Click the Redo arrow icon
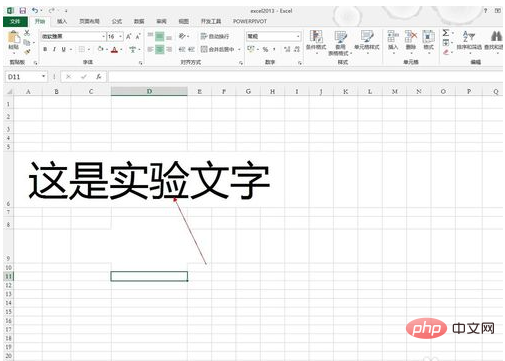 pos(51,11)
